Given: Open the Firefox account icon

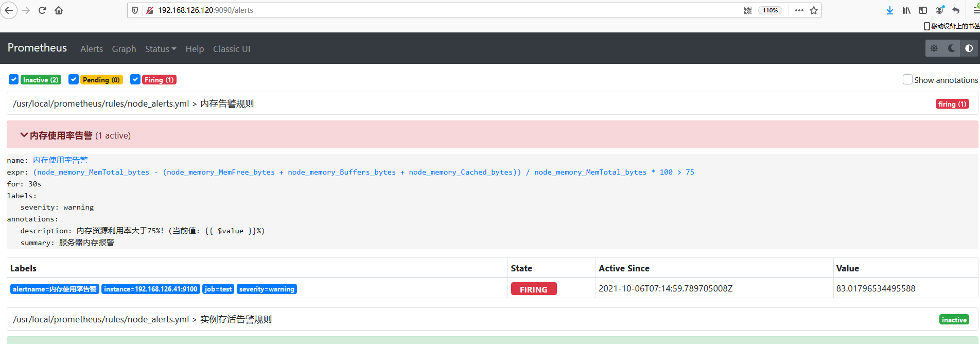Looking at the screenshot, I should tap(940, 10).
